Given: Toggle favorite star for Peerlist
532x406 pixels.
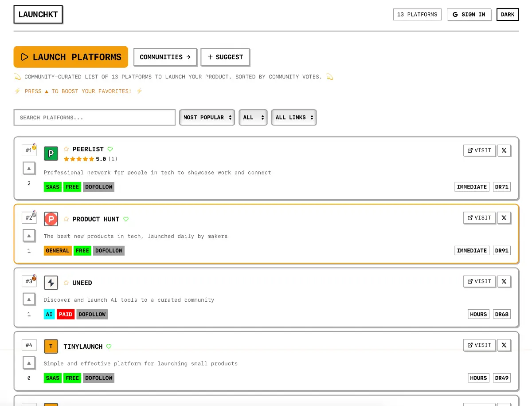Looking at the screenshot, I should pos(66,150).
